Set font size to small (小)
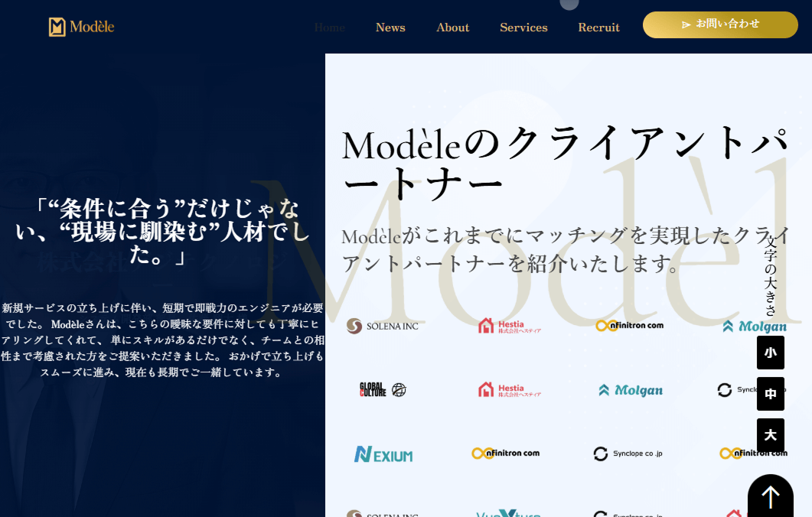 click(x=770, y=353)
